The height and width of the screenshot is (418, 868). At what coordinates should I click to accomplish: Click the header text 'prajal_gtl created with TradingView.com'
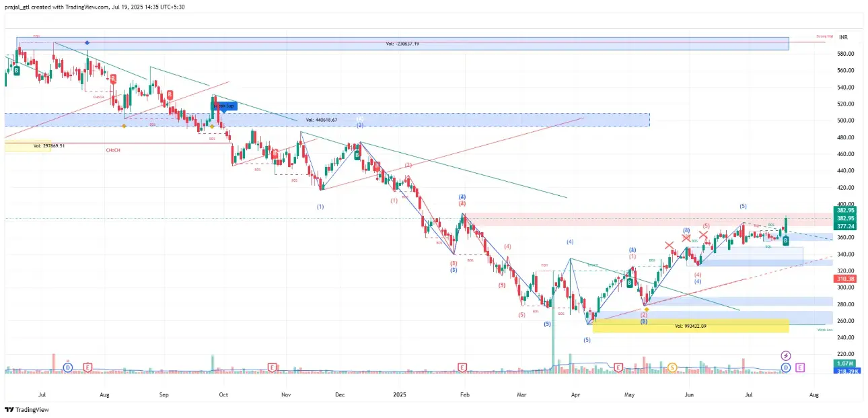coord(56,6)
